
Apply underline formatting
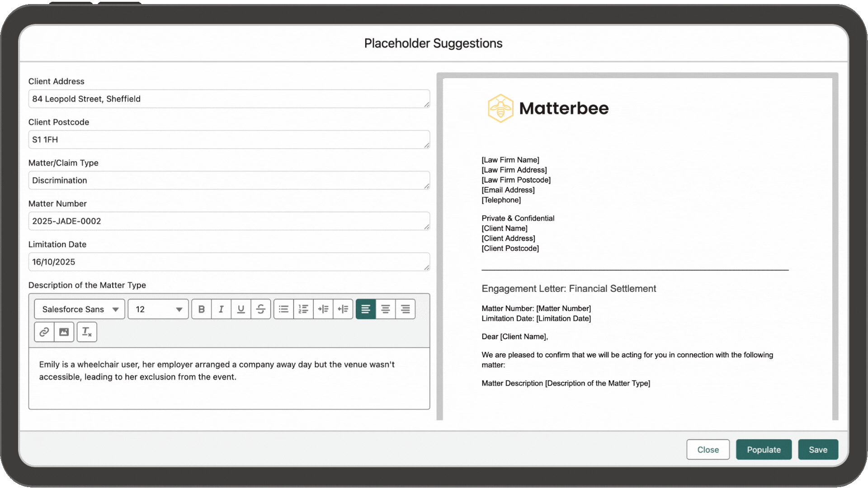coord(241,309)
